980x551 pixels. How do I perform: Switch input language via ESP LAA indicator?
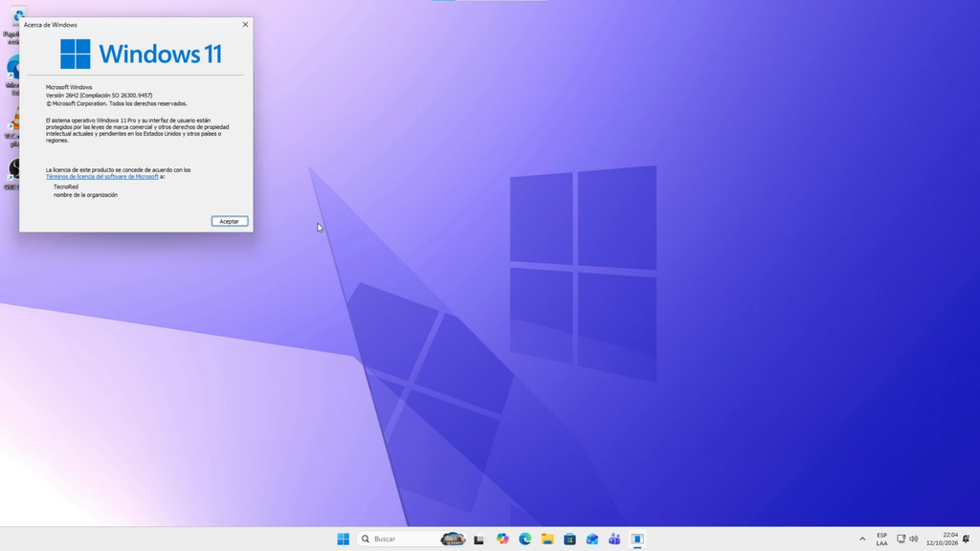[881, 540]
